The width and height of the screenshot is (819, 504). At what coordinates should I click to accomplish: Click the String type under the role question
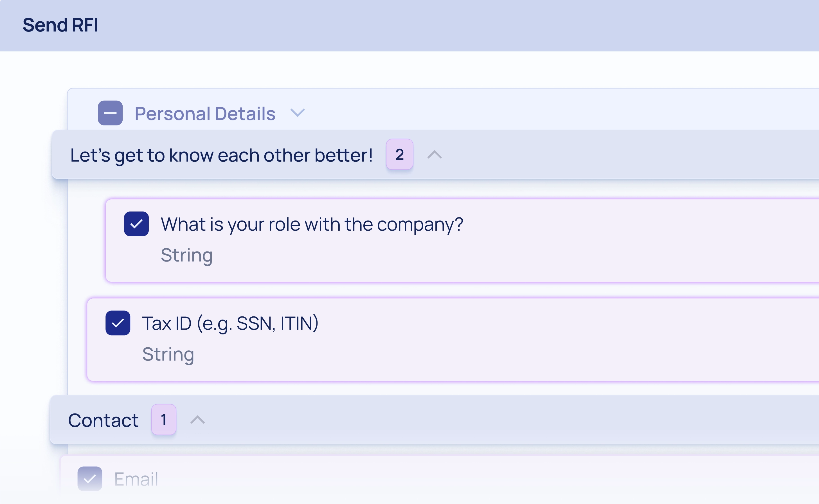[x=187, y=255]
